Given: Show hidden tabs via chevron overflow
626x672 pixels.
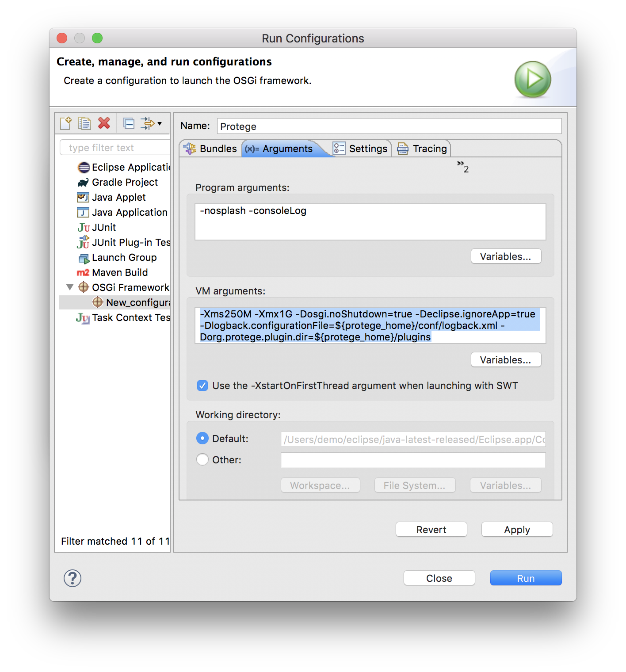Looking at the screenshot, I should pyautogui.click(x=463, y=167).
